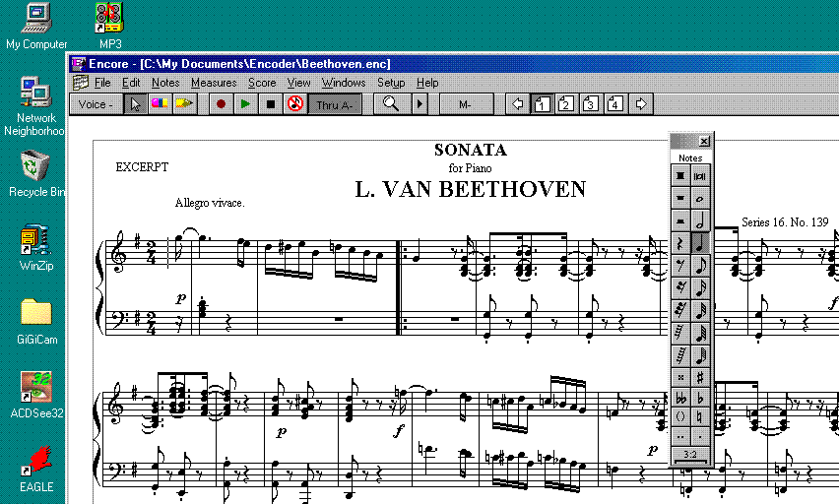Screen dimensions: 839x504
Task: Click the crossed-out red note icon
Action: [295, 103]
